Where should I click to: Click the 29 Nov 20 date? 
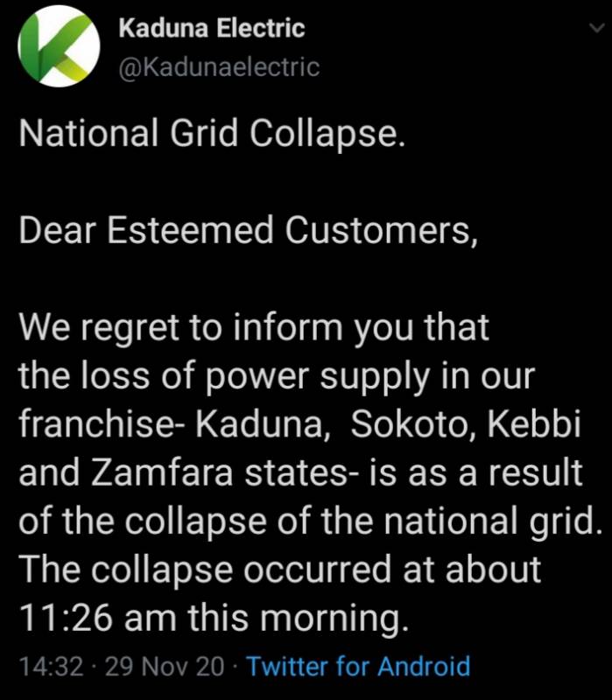pos(164,667)
